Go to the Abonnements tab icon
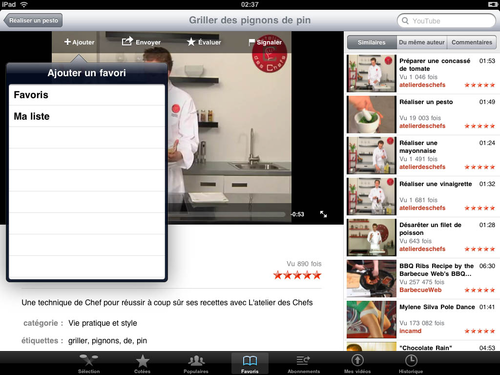 303,360
